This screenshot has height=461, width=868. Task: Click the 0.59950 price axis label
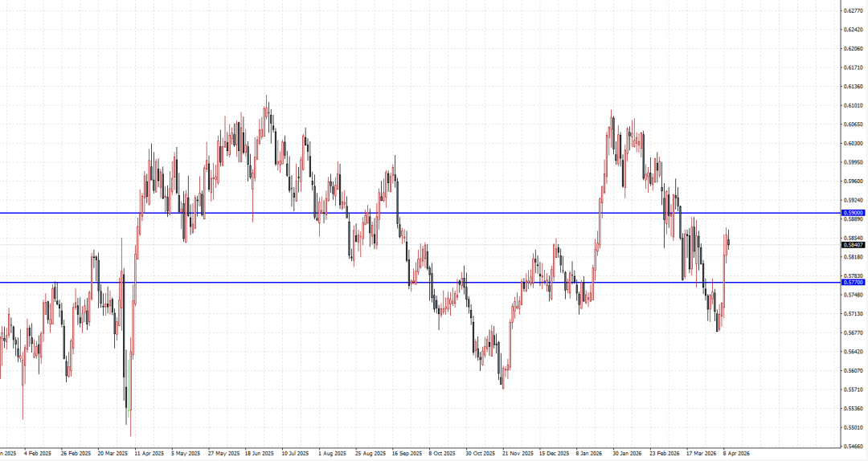[854, 162]
